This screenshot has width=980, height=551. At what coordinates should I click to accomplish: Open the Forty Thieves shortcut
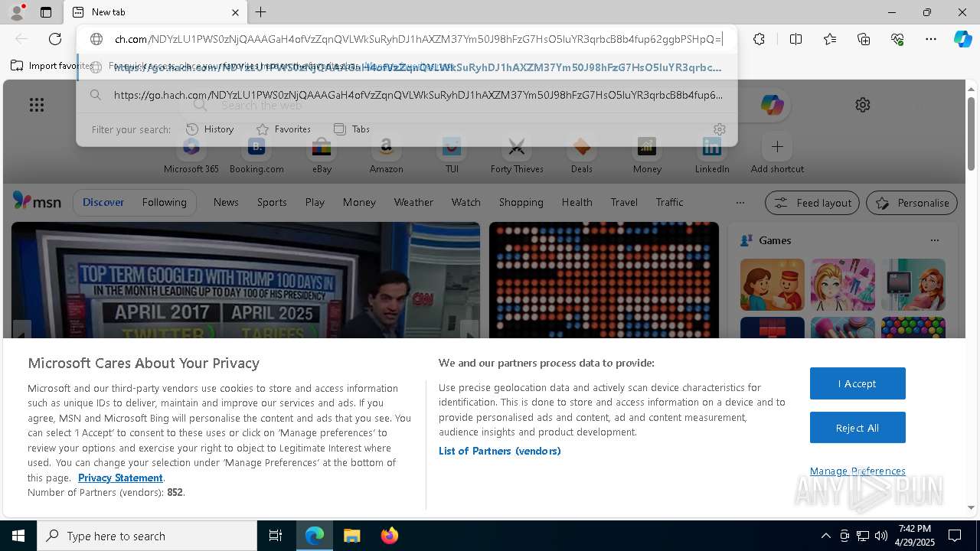tap(517, 155)
